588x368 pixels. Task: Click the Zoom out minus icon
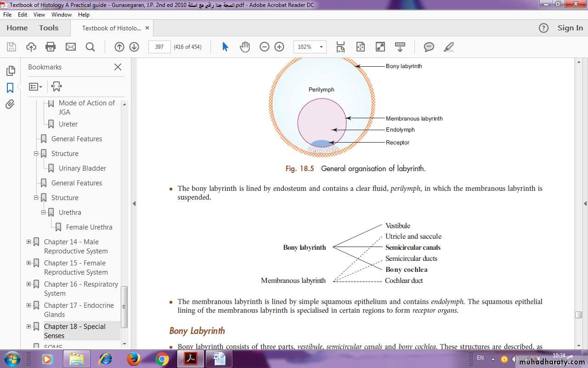click(264, 46)
